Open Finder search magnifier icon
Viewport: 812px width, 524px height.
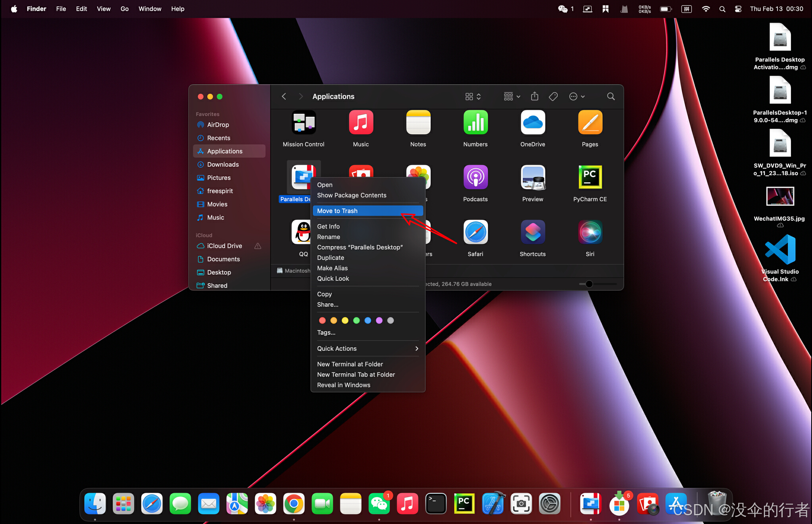[x=611, y=96]
